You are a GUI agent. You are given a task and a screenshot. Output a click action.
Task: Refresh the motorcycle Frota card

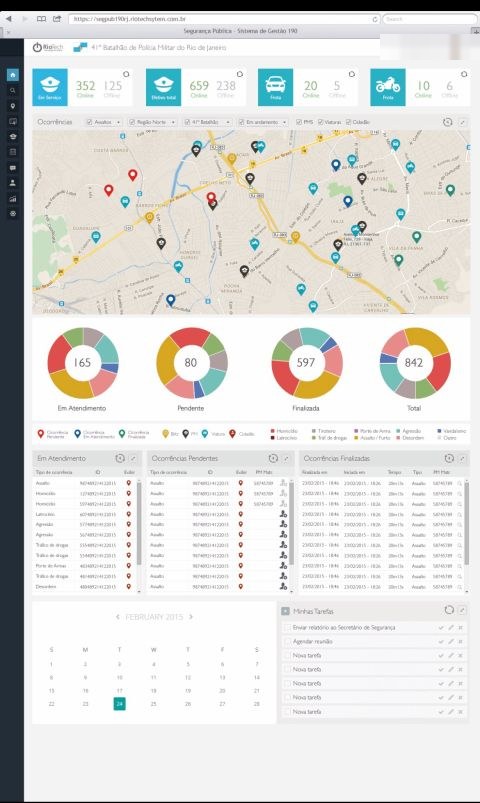tap(464, 74)
